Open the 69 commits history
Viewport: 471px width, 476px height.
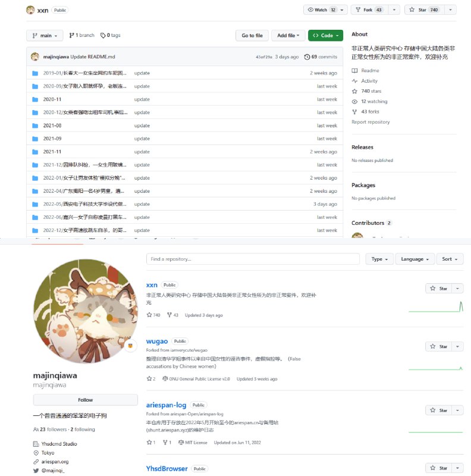321,57
